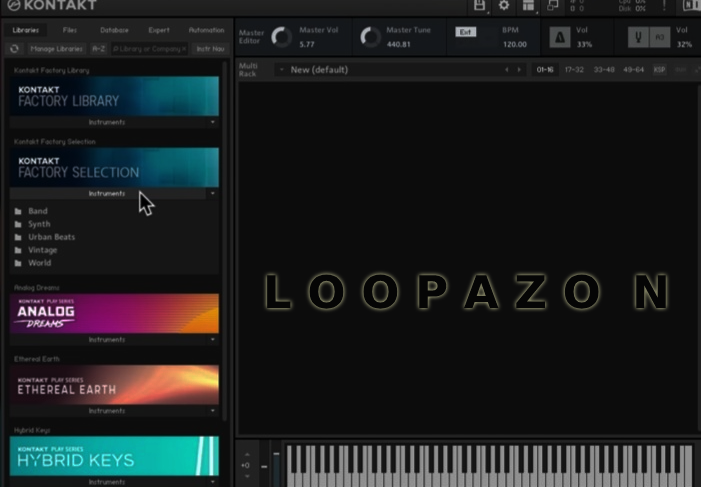Click the minimize view window icon
The image size is (701, 487).
pyautogui.click(x=553, y=7)
